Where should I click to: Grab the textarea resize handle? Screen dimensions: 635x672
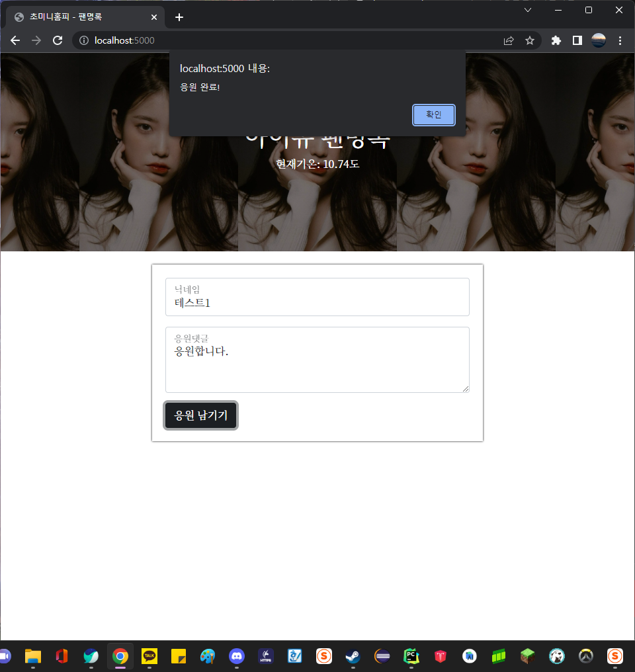[x=465, y=389]
